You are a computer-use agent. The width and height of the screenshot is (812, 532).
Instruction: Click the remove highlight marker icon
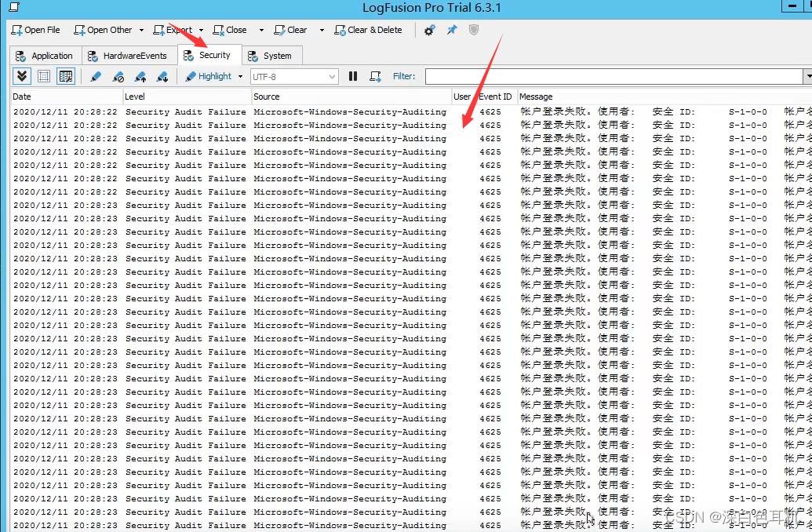118,76
